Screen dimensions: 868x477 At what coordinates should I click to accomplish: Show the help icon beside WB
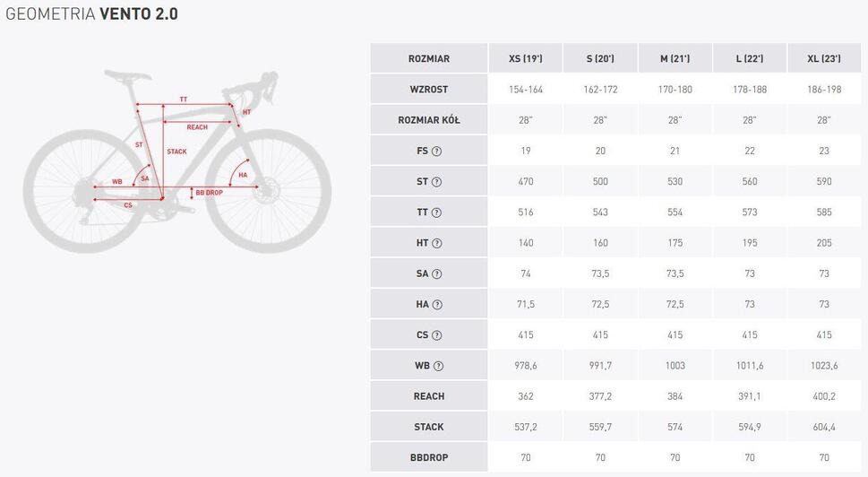[438, 366]
